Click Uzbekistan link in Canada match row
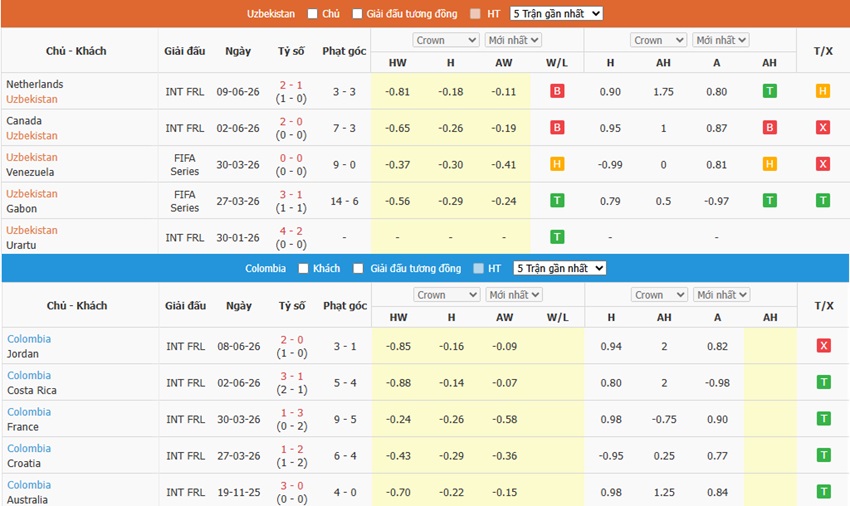 pos(31,136)
